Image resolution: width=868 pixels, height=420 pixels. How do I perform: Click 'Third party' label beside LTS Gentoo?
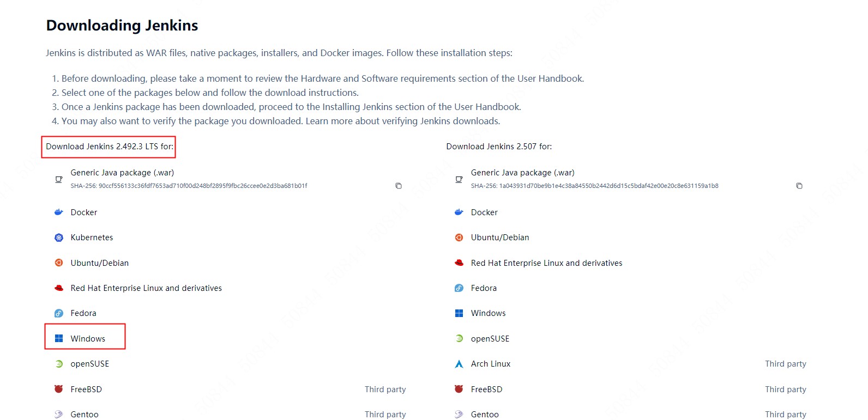point(385,415)
